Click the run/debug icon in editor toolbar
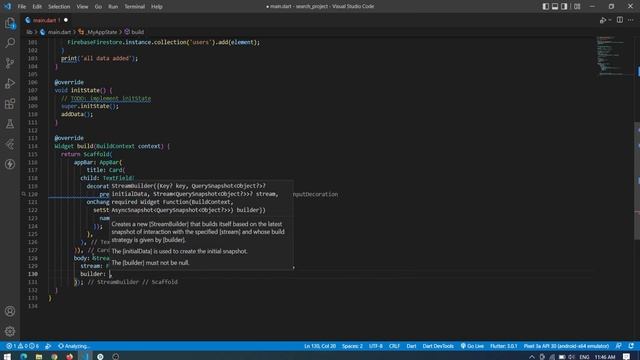The height and width of the screenshot is (360, 640). tap(603, 20)
